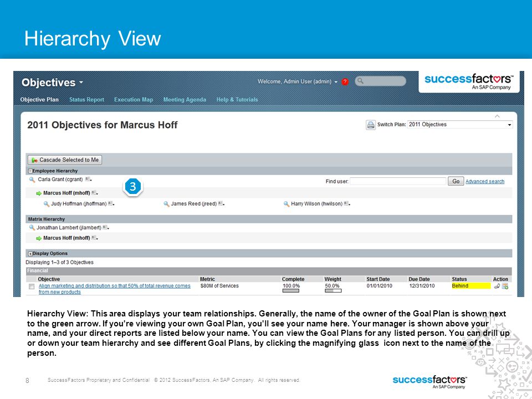Click magnifying glass next to Judy Hoffman
532x399 pixels.
click(47, 204)
